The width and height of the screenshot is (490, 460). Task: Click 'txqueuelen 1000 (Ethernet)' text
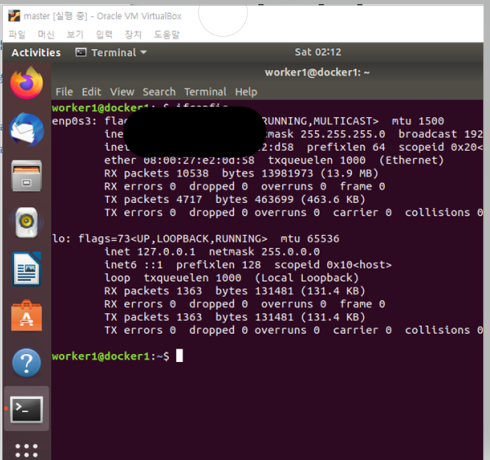[x=356, y=160]
